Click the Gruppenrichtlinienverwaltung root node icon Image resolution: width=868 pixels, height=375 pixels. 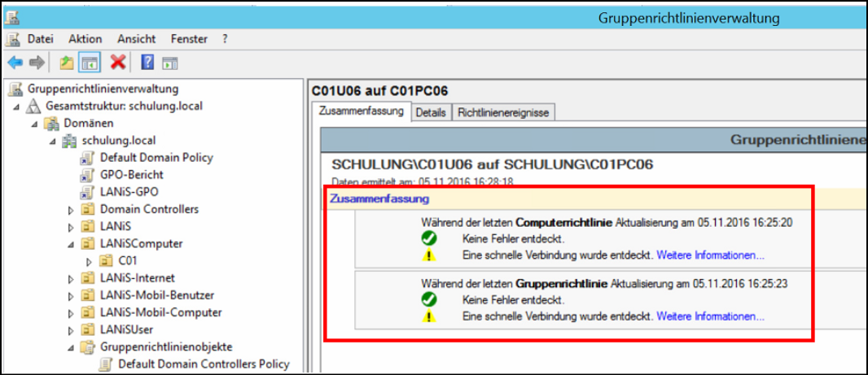click(16, 89)
